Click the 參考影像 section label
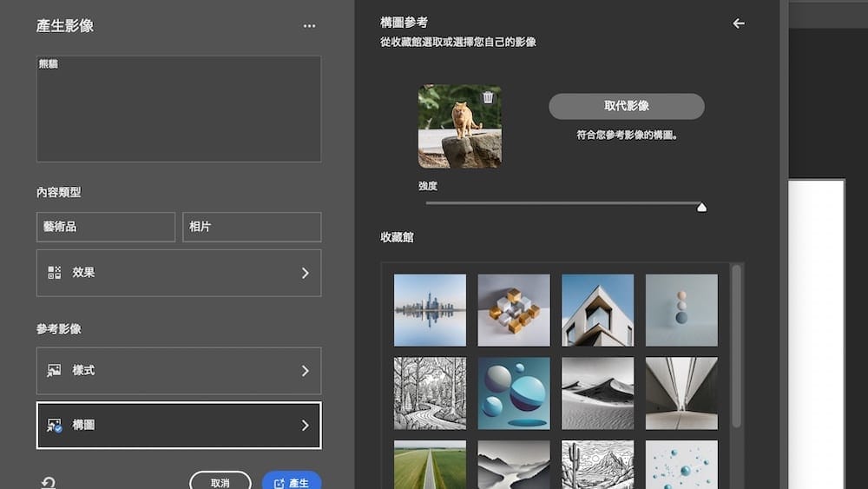The image size is (868, 489). coord(59,329)
